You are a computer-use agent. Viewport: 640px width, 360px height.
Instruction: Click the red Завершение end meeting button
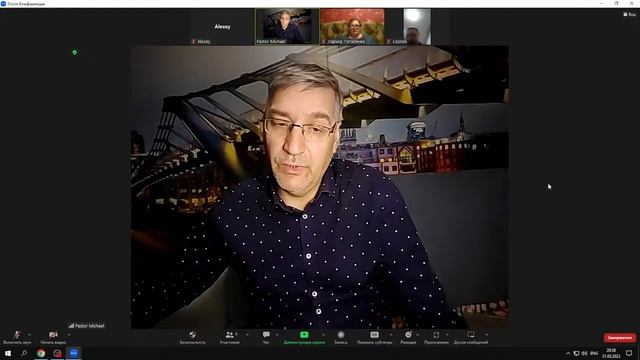click(x=620, y=338)
